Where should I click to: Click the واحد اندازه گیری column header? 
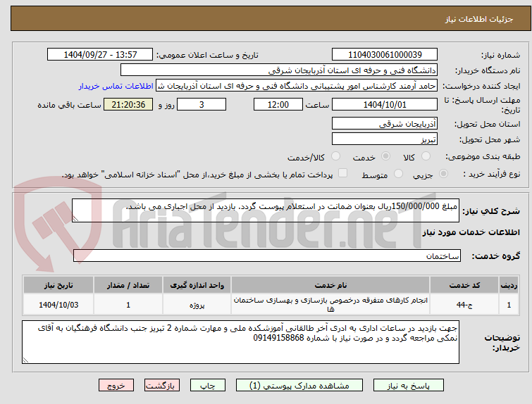point(197,285)
